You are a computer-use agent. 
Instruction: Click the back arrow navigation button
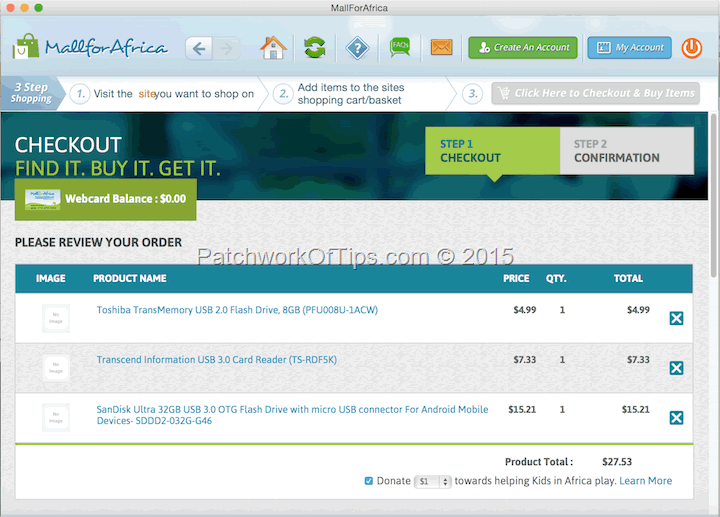199,48
